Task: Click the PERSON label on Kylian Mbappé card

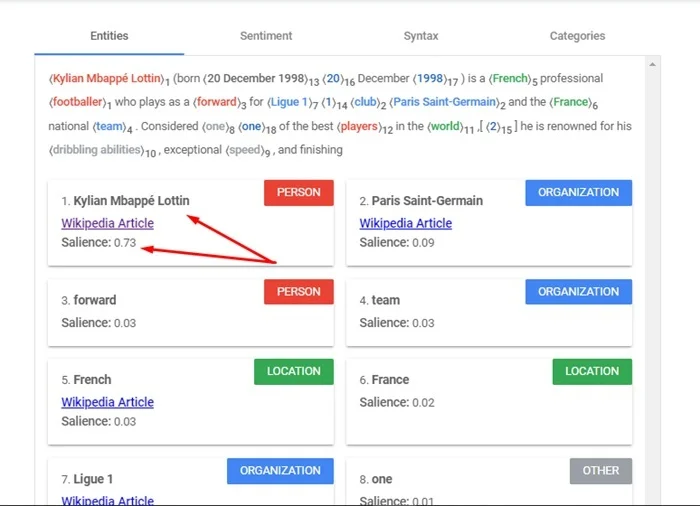Action: tap(299, 192)
